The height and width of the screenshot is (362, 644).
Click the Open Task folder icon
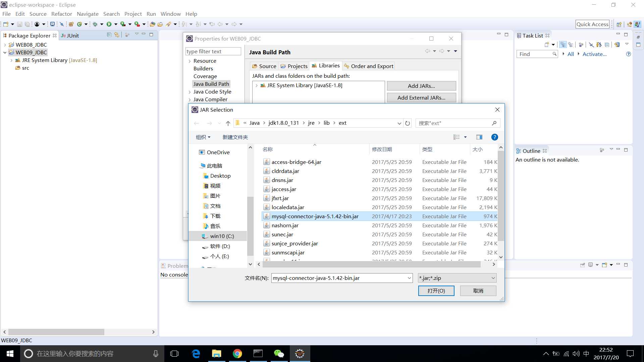click(160, 24)
